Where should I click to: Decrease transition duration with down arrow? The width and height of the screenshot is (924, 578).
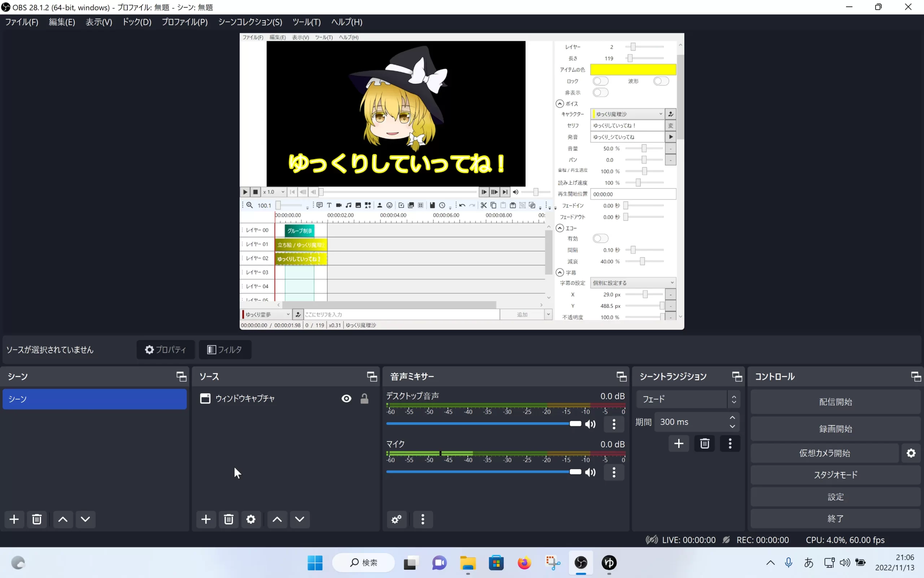click(732, 426)
